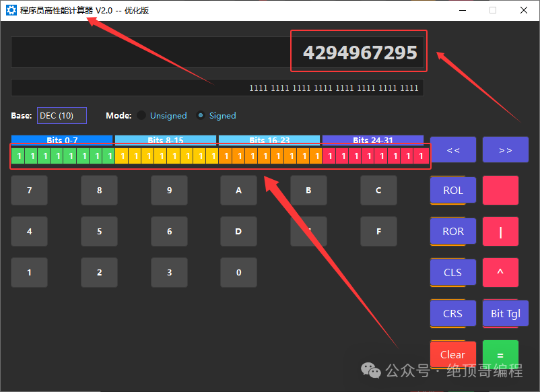Click hex key F
Viewport: 540px width, 392px height.
coord(378,231)
